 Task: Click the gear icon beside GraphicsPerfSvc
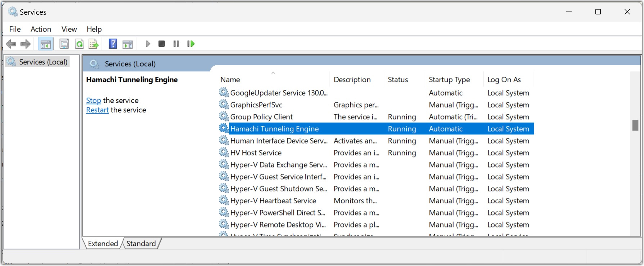click(x=224, y=105)
